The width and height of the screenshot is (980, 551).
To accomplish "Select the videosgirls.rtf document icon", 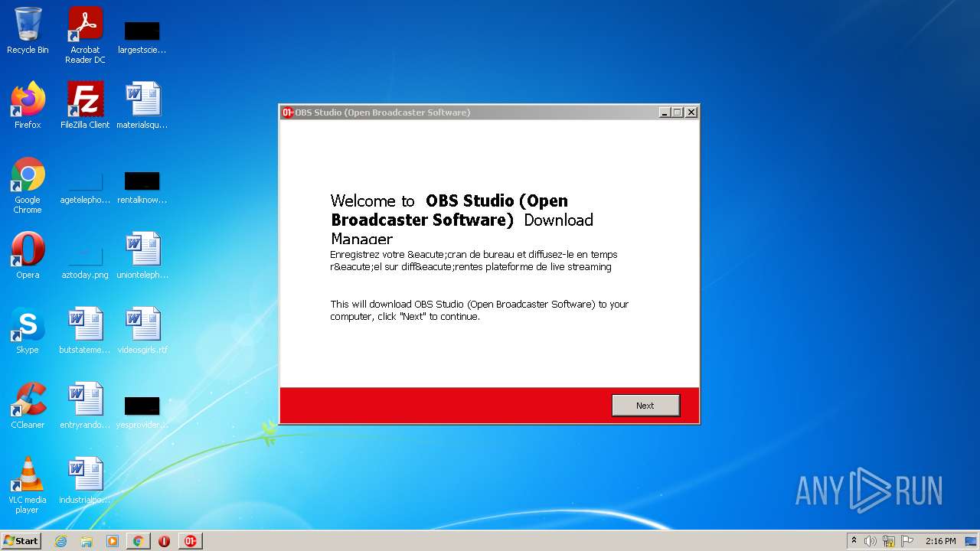I will tap(142, 331).
